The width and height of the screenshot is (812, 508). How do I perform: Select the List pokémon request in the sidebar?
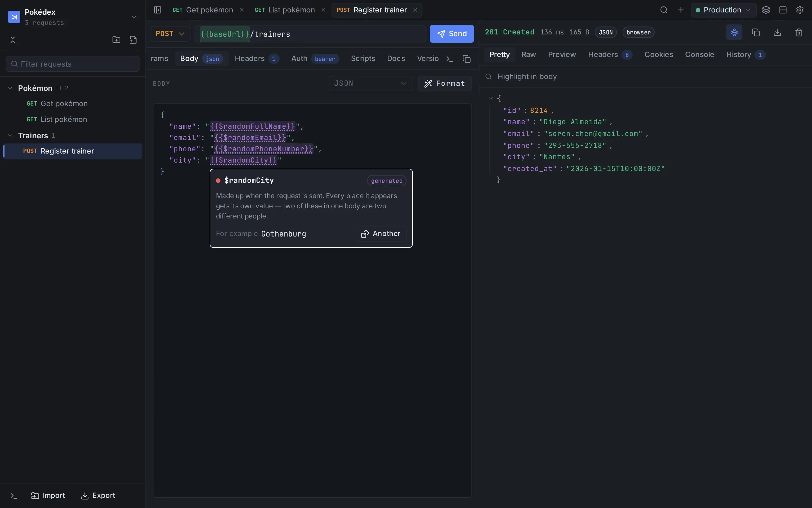72,119
